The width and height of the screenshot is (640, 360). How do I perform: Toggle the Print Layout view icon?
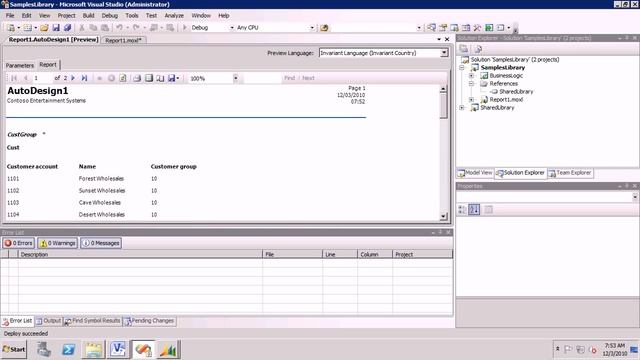149,78
